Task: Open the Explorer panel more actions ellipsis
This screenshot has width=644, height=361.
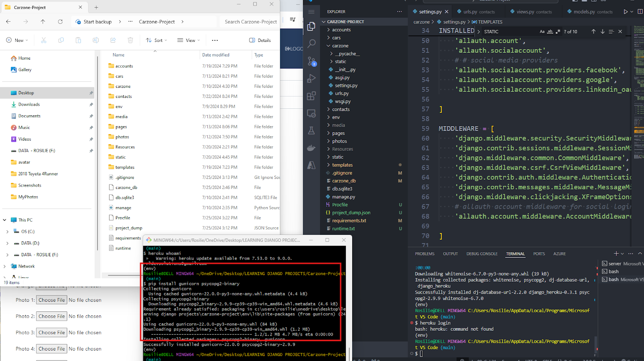Action: pos(399,12)
